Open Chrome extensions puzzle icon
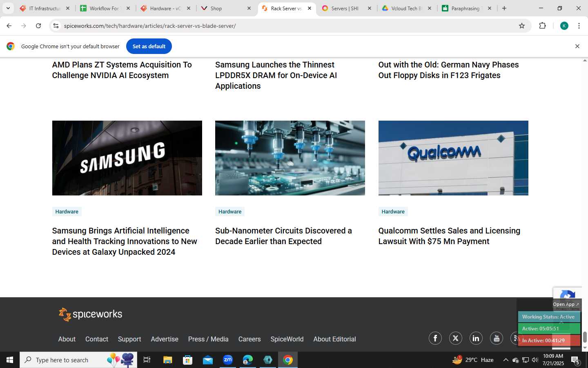This screenshot has height=368, width=588. tap(542, 26)
